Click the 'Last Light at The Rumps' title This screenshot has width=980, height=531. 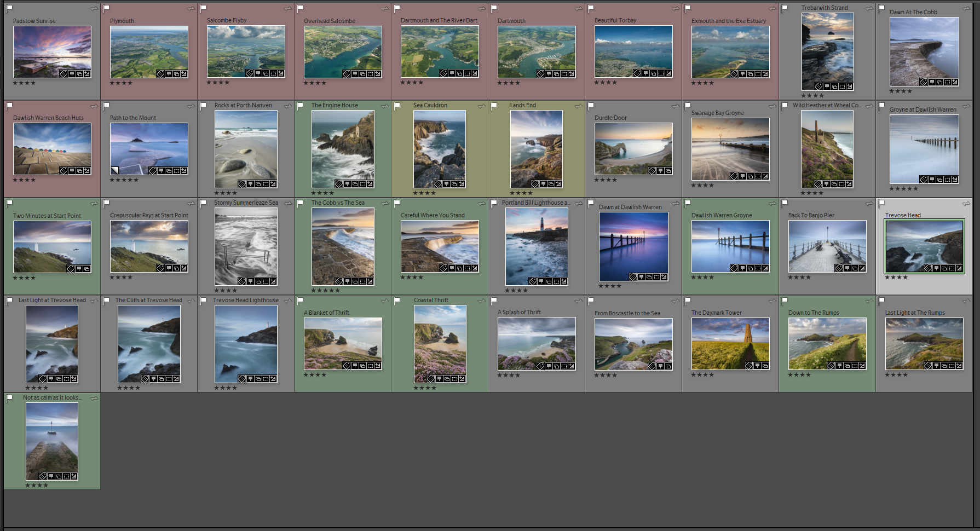point(915,313)
